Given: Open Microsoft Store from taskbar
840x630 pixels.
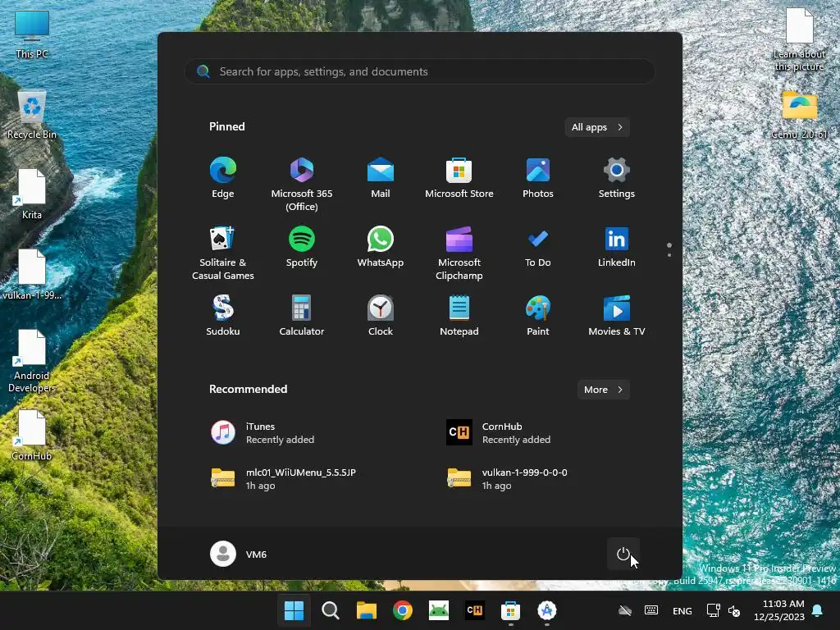Looking at the screenshot, I should 510,610.
